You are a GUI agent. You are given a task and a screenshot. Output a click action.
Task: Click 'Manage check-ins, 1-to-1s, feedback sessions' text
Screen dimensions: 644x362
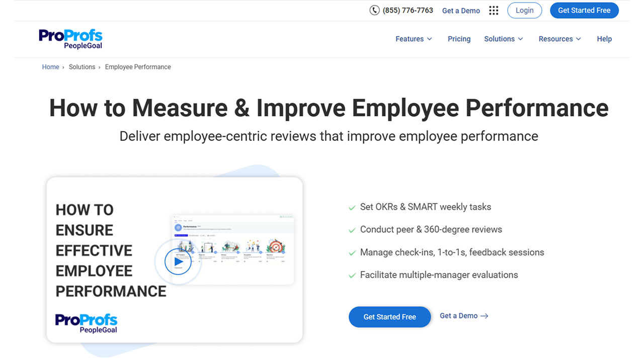pos(452,252)
